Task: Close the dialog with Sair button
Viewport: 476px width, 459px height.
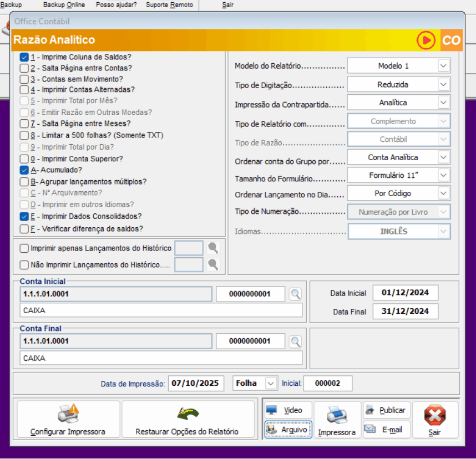Action: [x=435, y=420]
